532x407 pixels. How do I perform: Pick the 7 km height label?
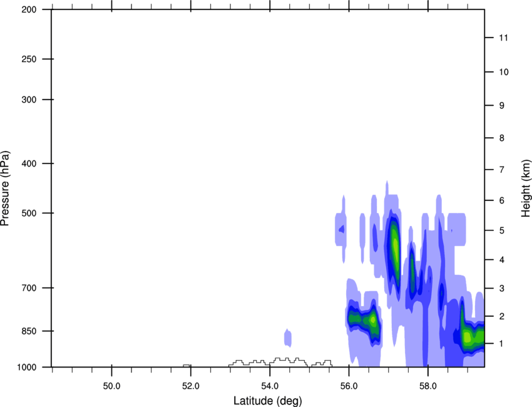coord(502,170)
